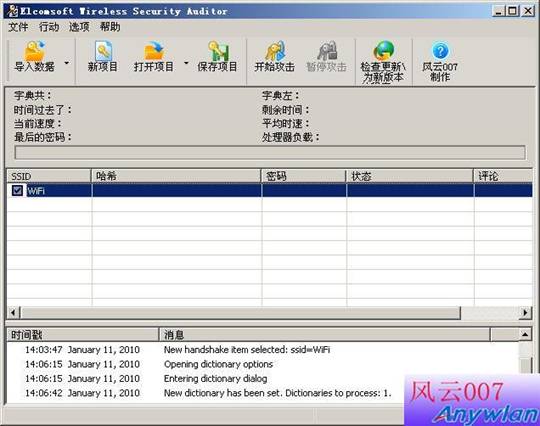Image resolution: width=540 pixels, height=426 pixels.
Task: Maximize the Wireless Security Auditor window
Action: pos(513,11)
